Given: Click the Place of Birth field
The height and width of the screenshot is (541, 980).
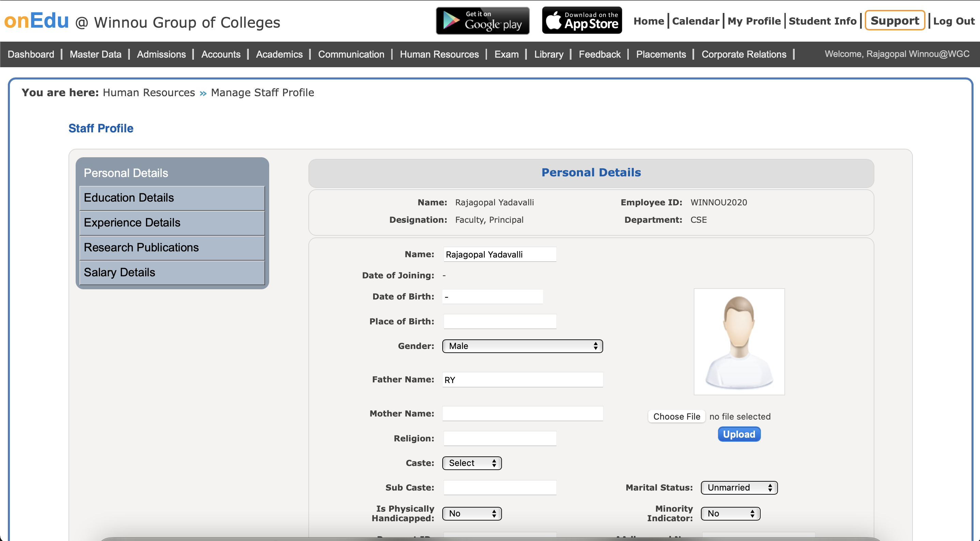Looking at the screenshot, I should [500, 321].
